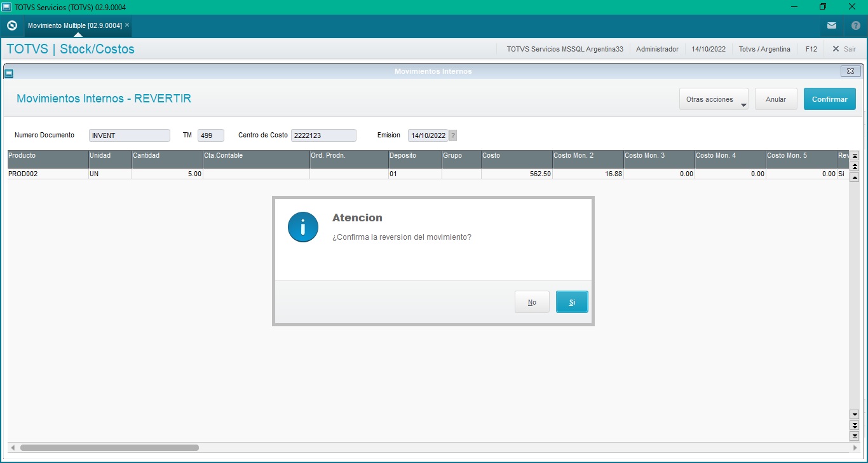Click the Anular button
The image size is (868, 463).
776,99
